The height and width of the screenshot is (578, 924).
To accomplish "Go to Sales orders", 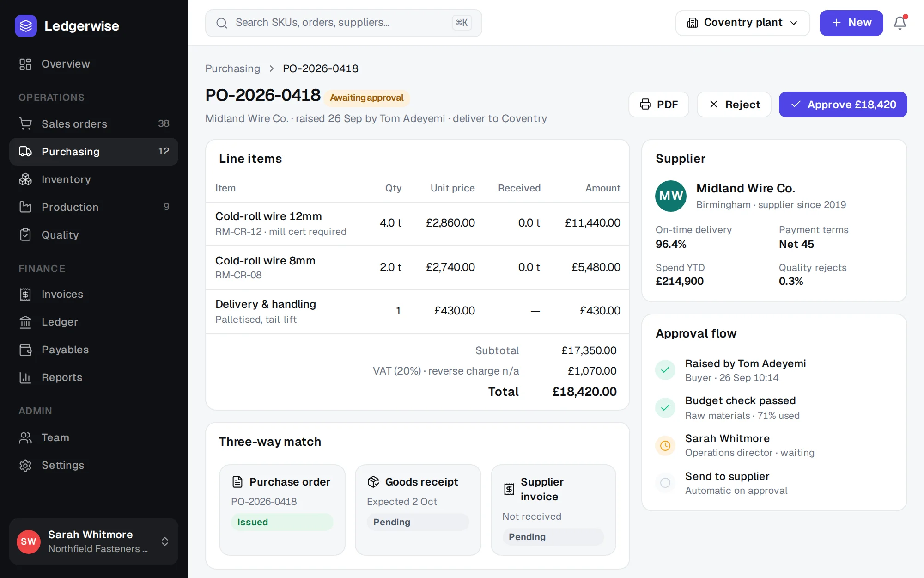I will click(94, 124).
